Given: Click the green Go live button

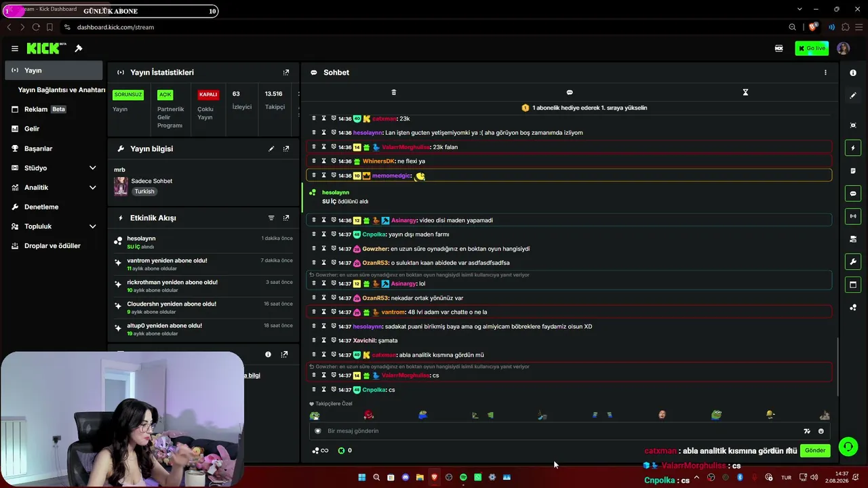Looking at the screenshot, I should coord(812,49).
